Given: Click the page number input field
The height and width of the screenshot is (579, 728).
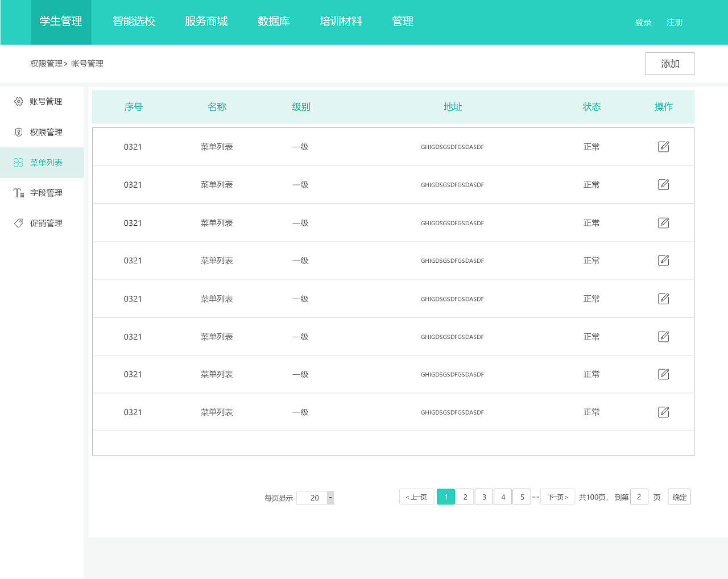Looking at the screenshot, I should click(639, 497).
